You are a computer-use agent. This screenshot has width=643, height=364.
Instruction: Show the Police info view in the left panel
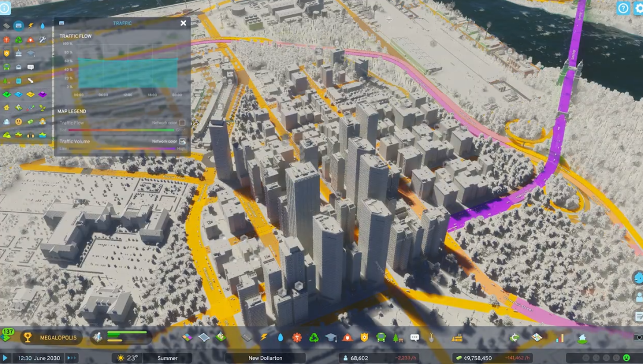(7, 53)
